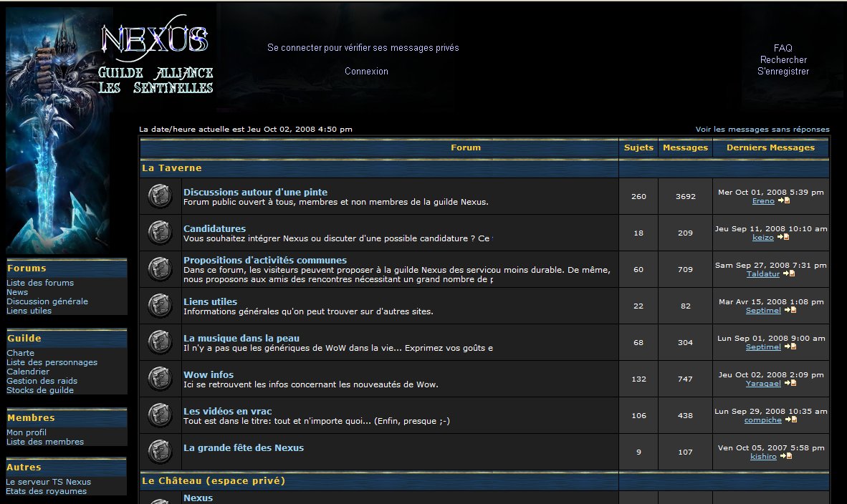Click the Nexus guild logo banner
Viewport: 847px width, 504px height.
[156, 59]
